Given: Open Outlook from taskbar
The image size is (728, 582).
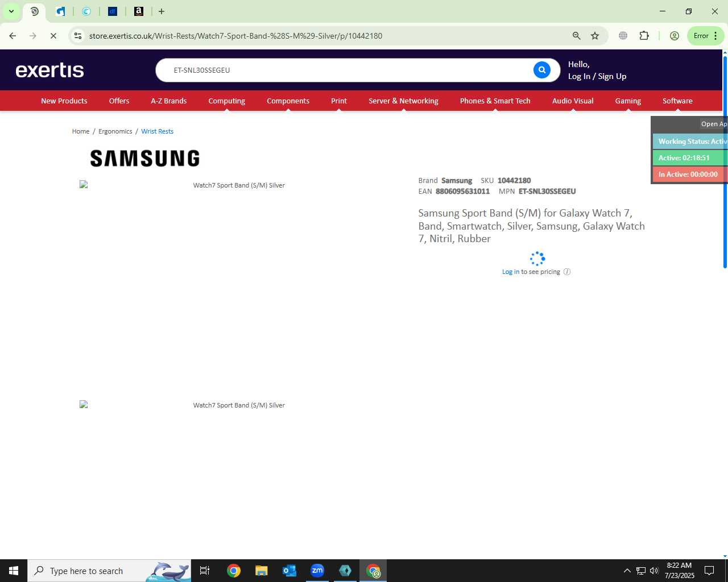Looking at the screenshot, I should (x=289, y=571).
